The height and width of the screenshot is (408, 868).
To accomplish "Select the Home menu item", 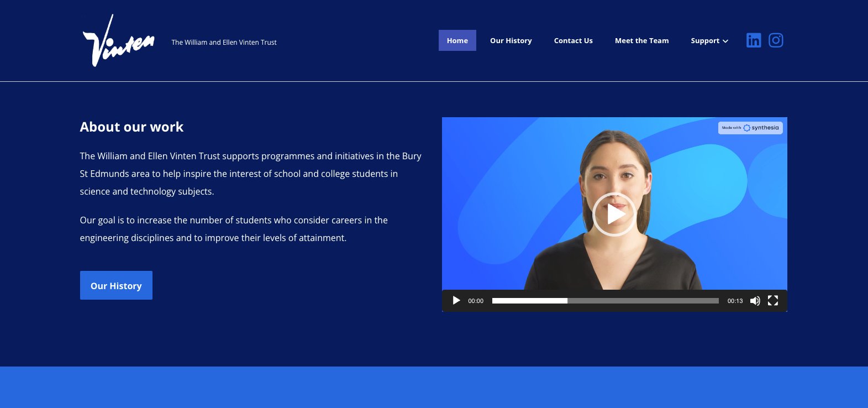I will coord(457,40).
